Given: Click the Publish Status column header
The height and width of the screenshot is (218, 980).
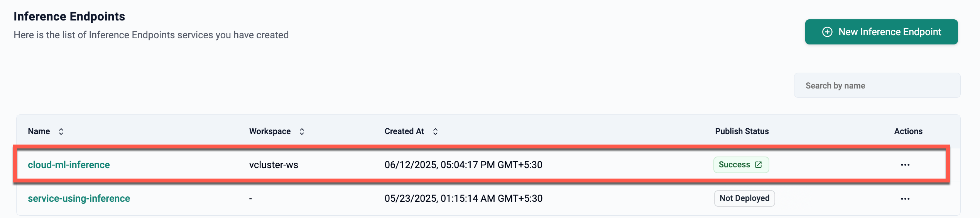Looking at the screenshot, I should click(x=742, y=131).
